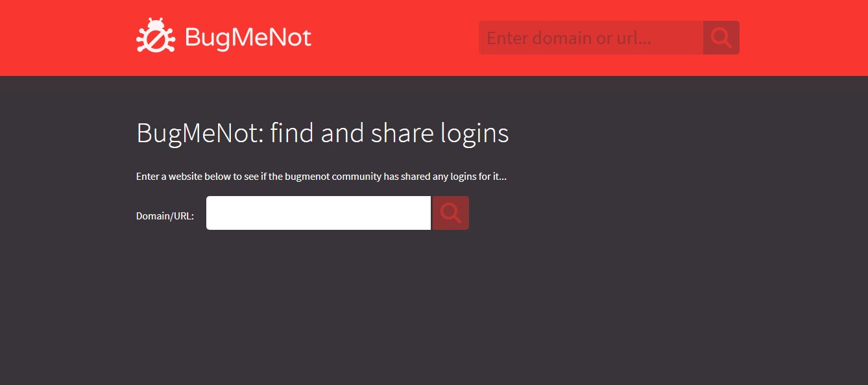Click the 'Me' in the BugMeNot wordmark
This screenshot has height=385, width=868.
tap(247, 38)
